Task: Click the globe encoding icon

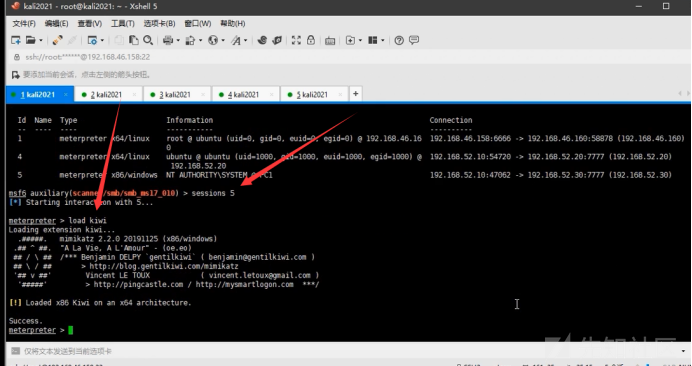Action: pos(213,41)
